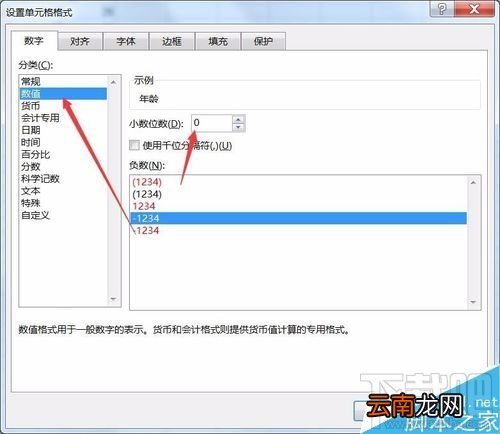This screenshot has width=500, height=434.
Task: Choose highlighted -1234 negative format
Action: tap(298, 218)
